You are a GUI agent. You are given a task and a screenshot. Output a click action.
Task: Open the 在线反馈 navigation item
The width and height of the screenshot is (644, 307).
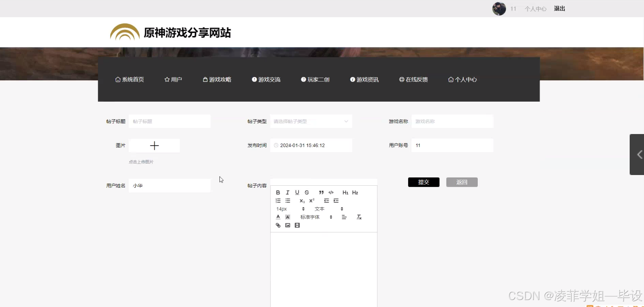click(x=414, y=80)
